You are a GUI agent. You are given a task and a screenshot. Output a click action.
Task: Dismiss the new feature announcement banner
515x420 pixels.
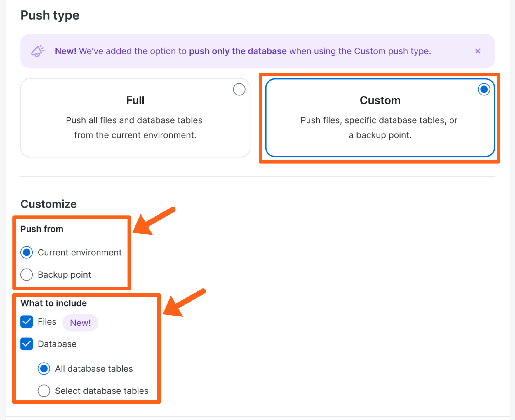[478, 51]
